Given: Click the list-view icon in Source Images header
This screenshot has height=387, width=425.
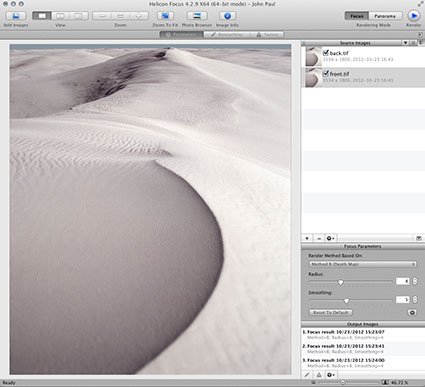Looking at the screenshot, I should [413, 43].
